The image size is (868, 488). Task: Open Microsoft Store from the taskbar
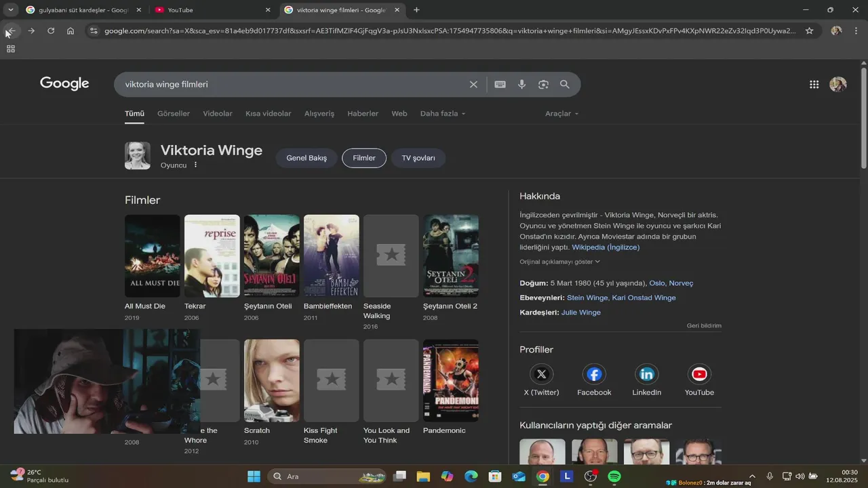tap(495, 476)
